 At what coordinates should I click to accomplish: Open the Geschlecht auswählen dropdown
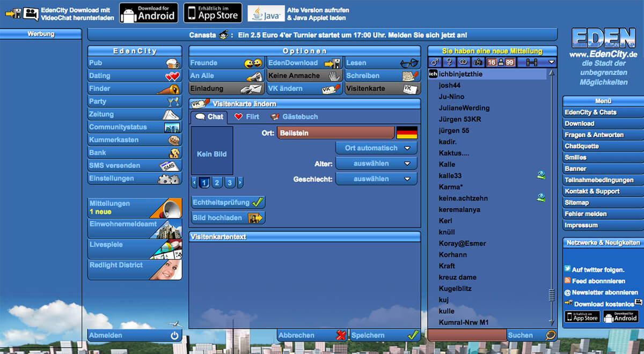pos(377,179)
